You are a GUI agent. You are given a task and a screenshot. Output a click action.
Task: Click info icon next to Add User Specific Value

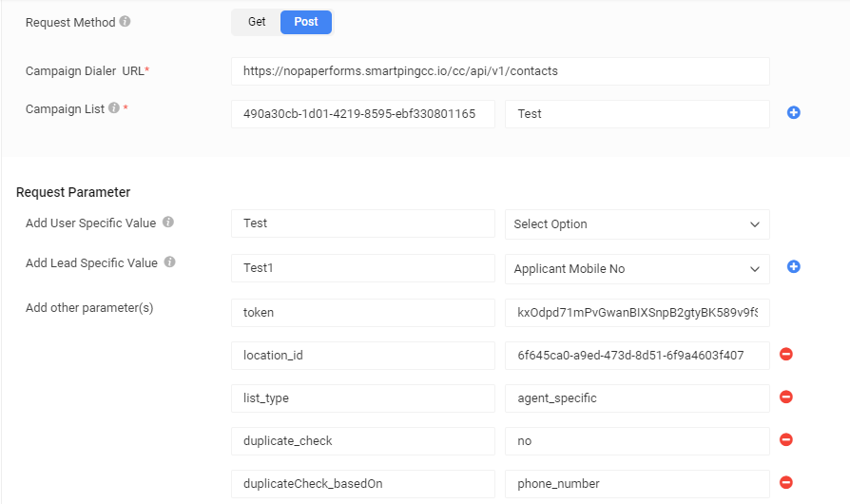tap(168, 223)
